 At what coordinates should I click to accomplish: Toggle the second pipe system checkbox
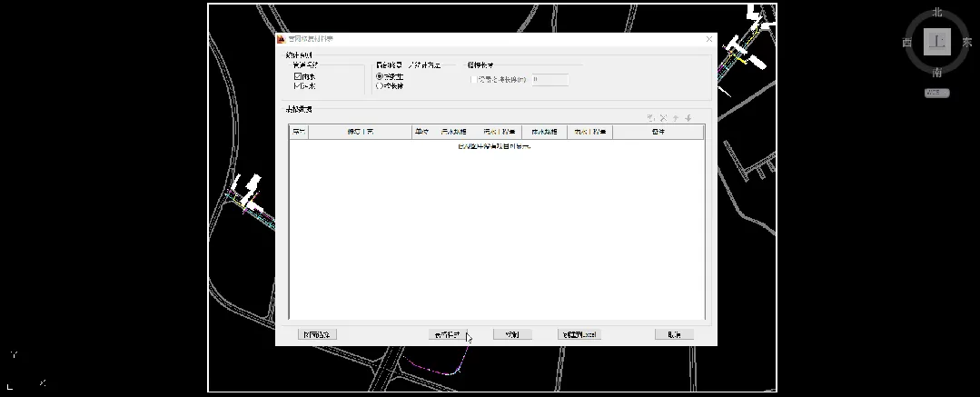(297, 86)
